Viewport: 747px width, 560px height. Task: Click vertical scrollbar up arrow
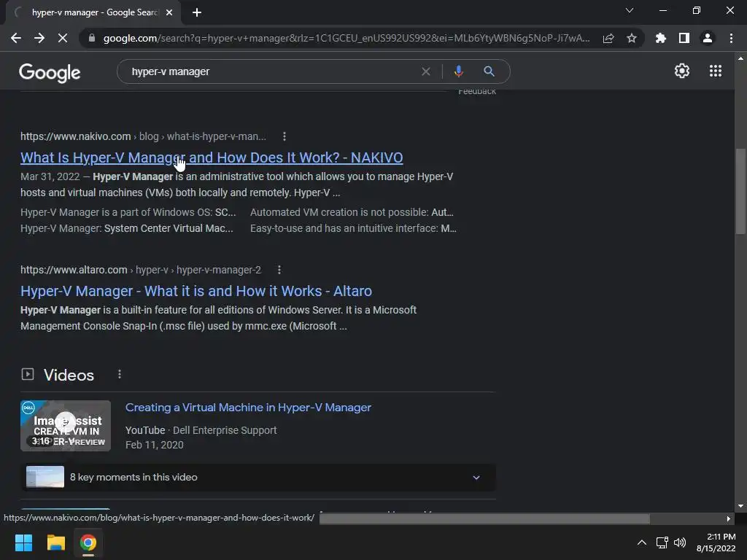tap(740, 58)
